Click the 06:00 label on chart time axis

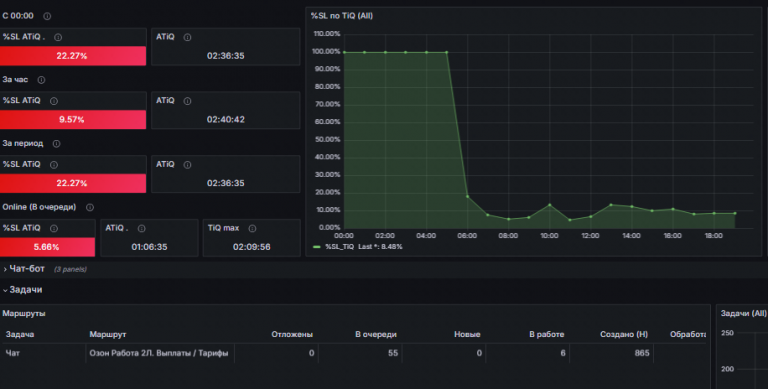tap(467, 236)
